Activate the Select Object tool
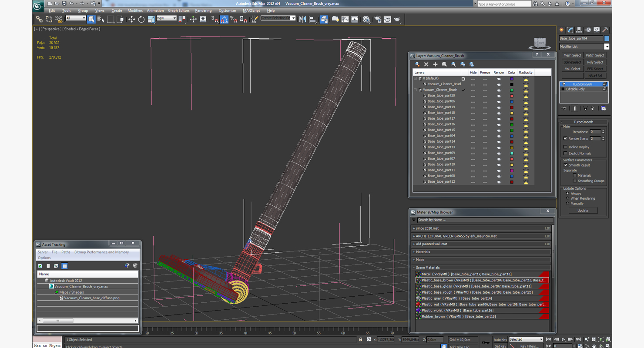The height and width of the screenshot is (348, 644). [91, 19]
